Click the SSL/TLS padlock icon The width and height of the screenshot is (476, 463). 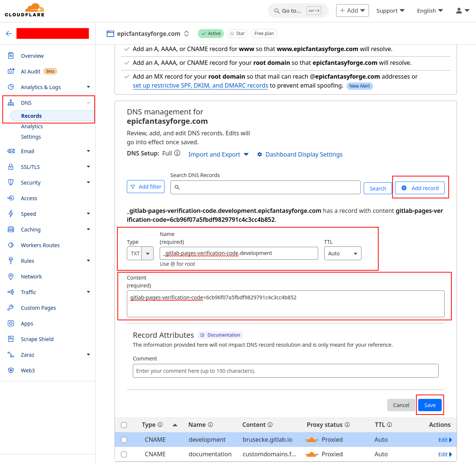(11, 167)
